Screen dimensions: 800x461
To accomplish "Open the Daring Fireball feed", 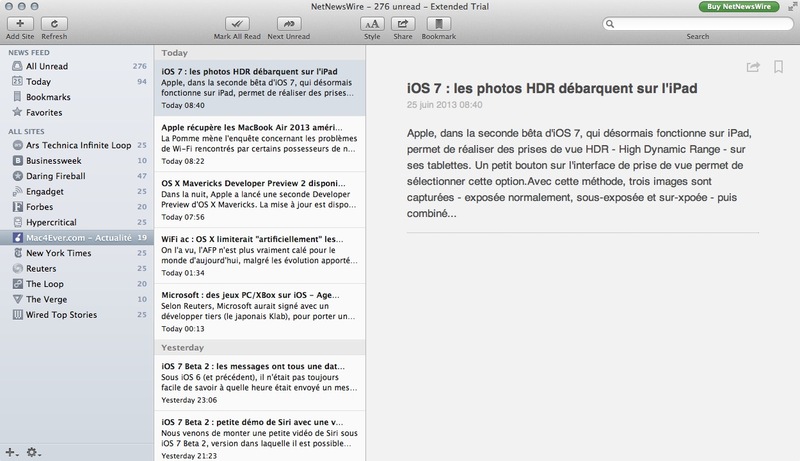I will point(77,176).
